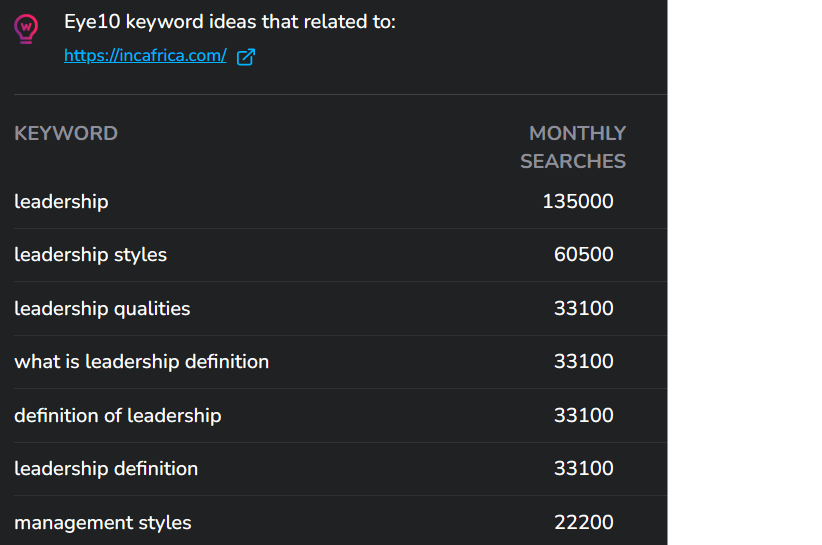Screen dimensions: 822x545
Task: Pick the "leadership definition" keyword row
Action: 106,469
